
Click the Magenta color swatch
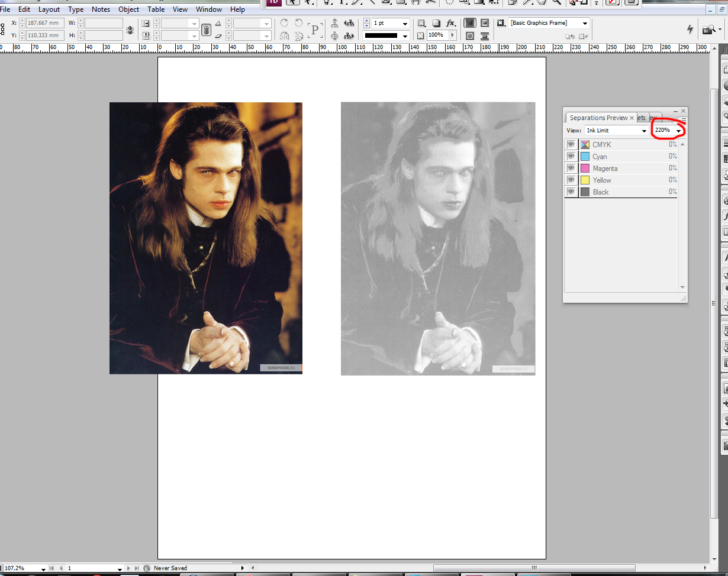[x=585, y=169]
